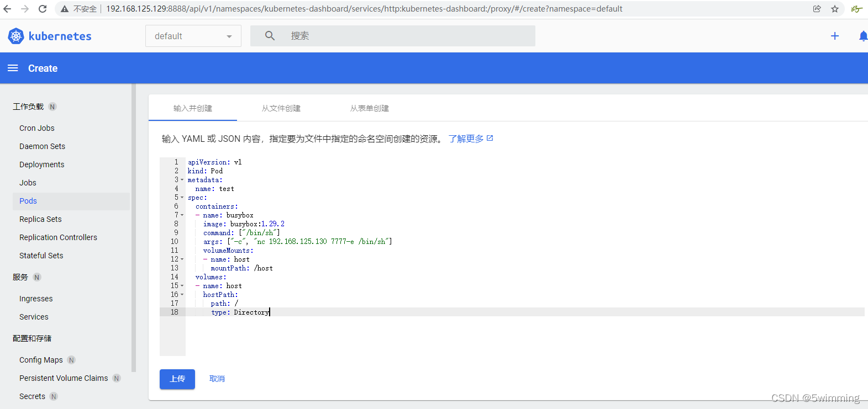
Task: Click the sidebar vertical scrollbar
Action: [x=133, y=228]
